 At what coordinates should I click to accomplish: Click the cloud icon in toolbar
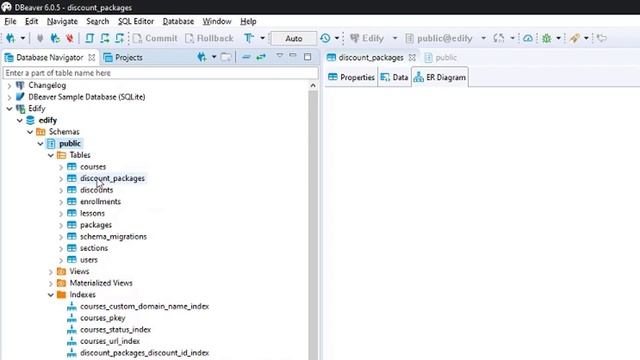528,38
